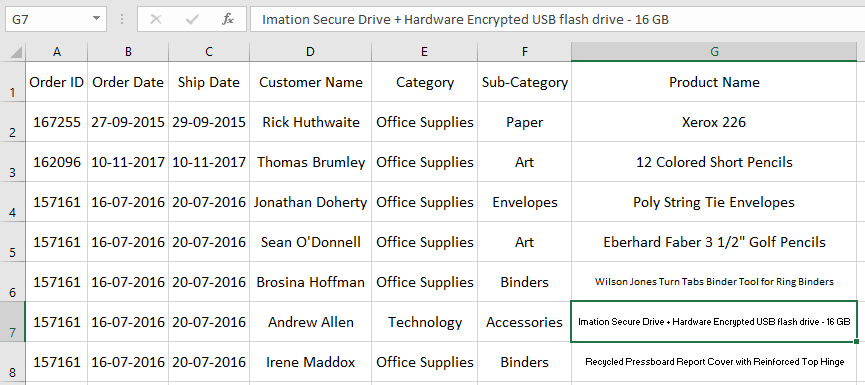Select the Rick Huthwaite customer cell
The image size is (865, 385).
(x=311, y=122)
